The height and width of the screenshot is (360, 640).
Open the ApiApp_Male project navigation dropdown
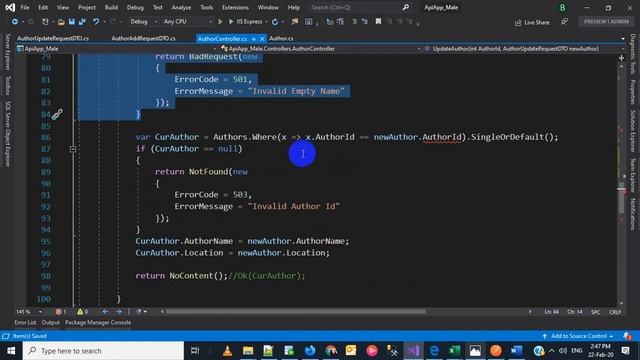click(116, 49)
